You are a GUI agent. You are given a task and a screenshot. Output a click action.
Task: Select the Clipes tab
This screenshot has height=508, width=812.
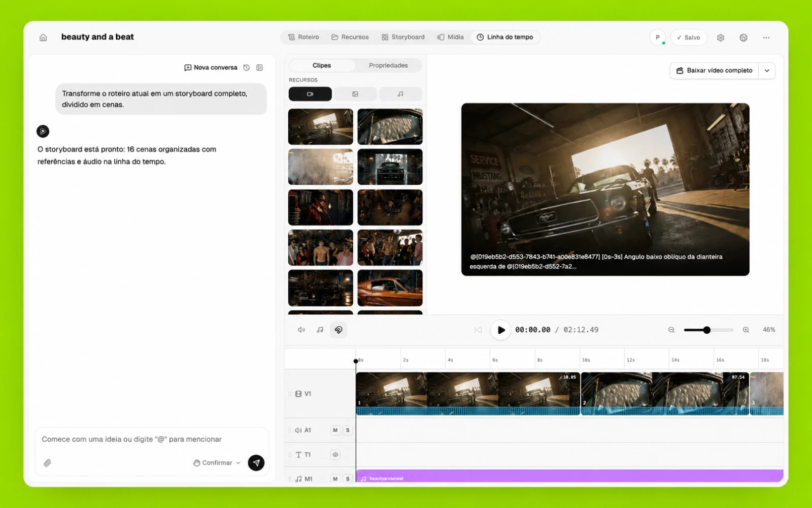pos(322,66)
